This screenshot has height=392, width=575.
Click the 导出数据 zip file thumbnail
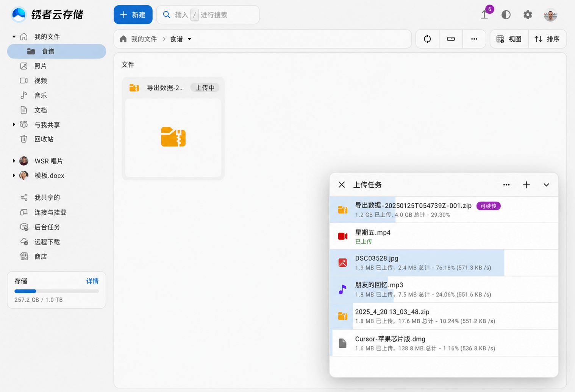173,138
